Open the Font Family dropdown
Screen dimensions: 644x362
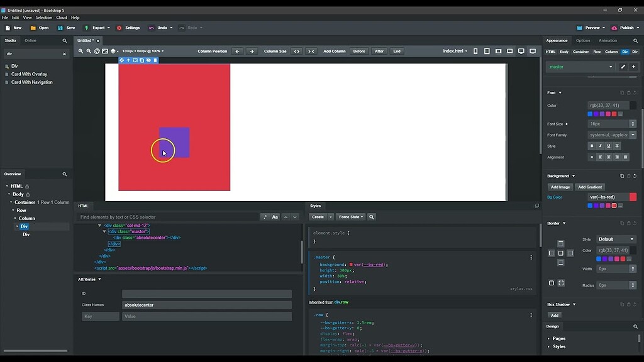click(x=633, y=135)
